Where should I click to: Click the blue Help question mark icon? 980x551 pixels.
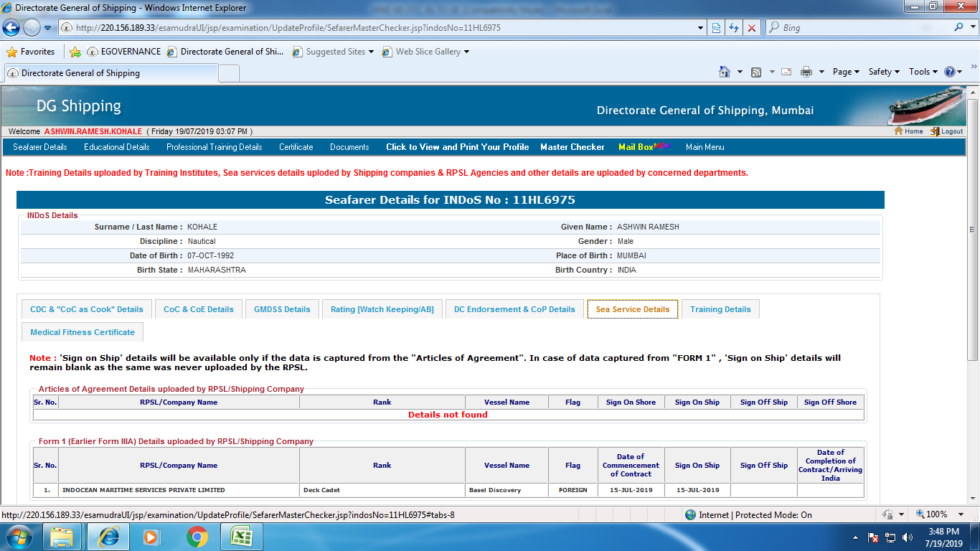click(950, 72)
